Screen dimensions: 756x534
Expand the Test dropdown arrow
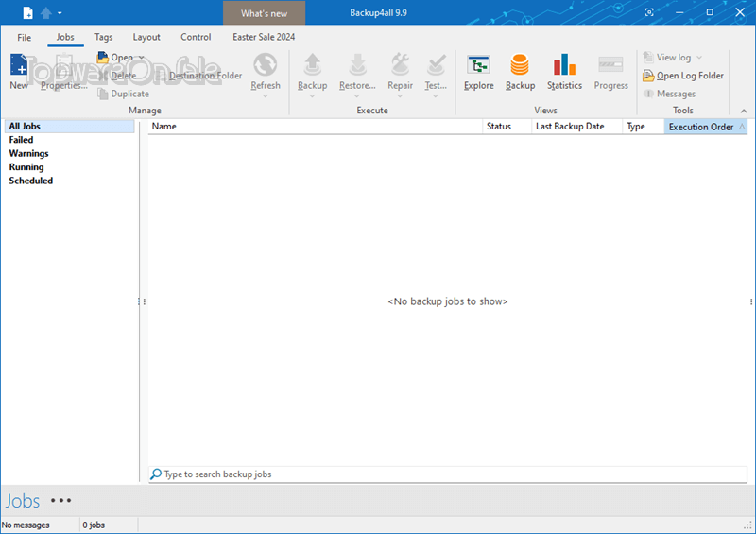pos(436,96)
